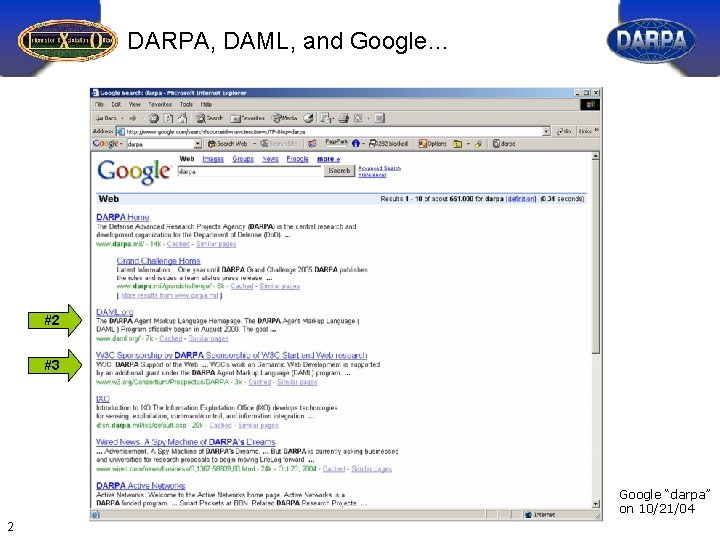Click the blue page info icon
Screen dimensions: 720x540
click(x=356, y=144)
